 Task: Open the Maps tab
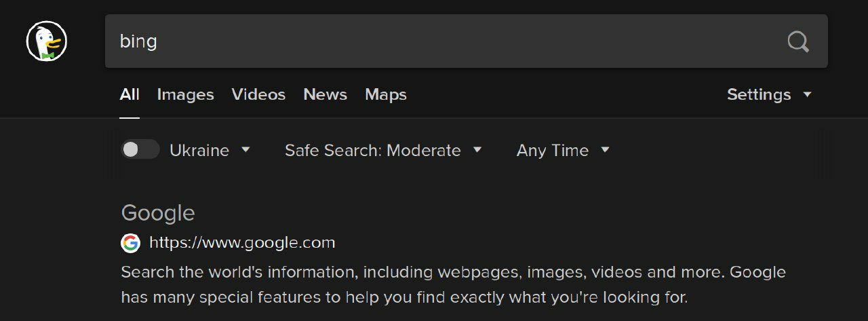385,94
